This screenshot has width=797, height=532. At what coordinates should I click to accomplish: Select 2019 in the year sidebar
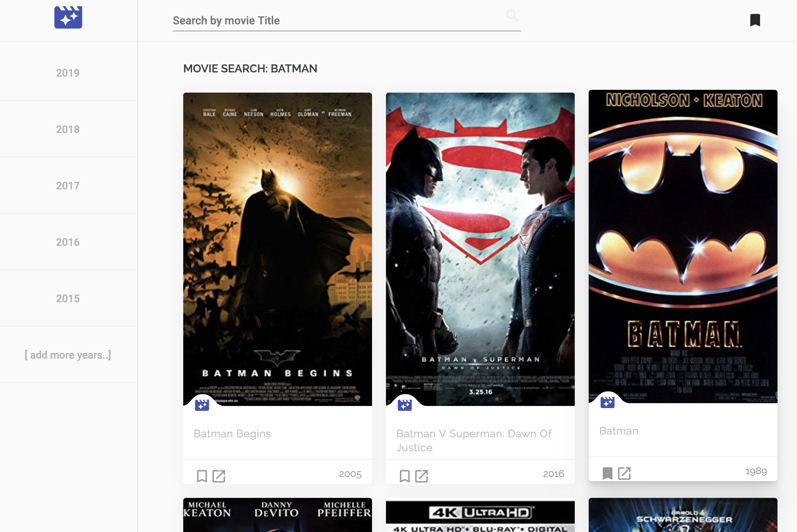(68, 73)
